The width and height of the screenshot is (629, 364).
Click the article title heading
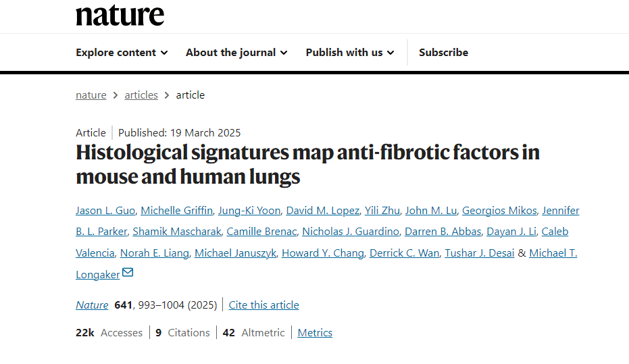coord(307,165)
